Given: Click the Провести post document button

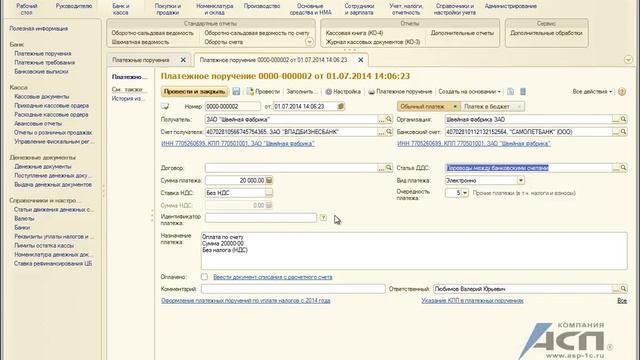Looking at the screenshot, I should [x=263, y=91].
